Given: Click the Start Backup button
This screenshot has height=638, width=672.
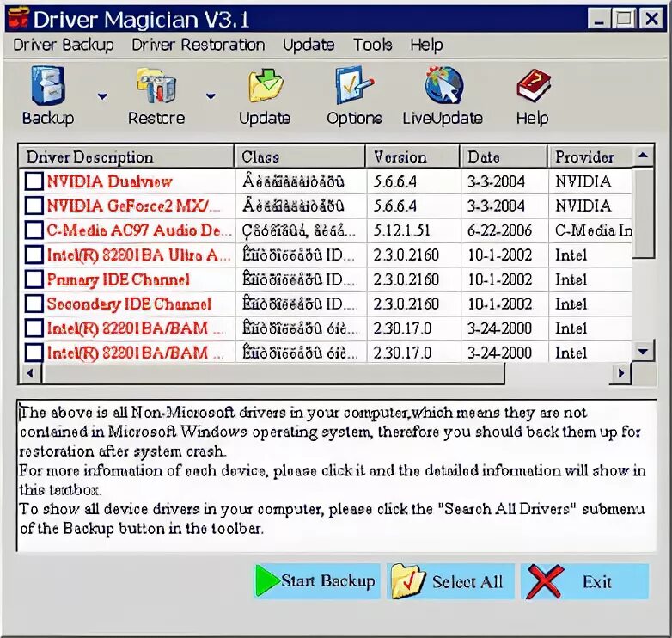Looking at the screenshot, I should pyautogui.click(x=317, y=581).
